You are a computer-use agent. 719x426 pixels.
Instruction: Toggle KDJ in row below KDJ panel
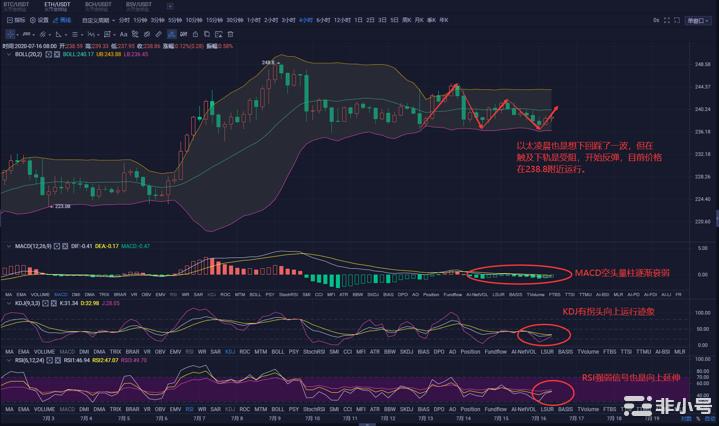(230, 352)
